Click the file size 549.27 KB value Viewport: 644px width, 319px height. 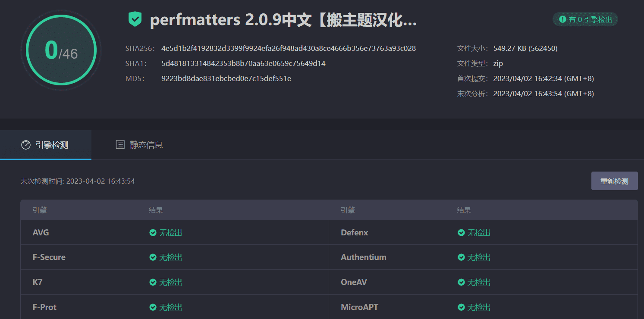525,48
